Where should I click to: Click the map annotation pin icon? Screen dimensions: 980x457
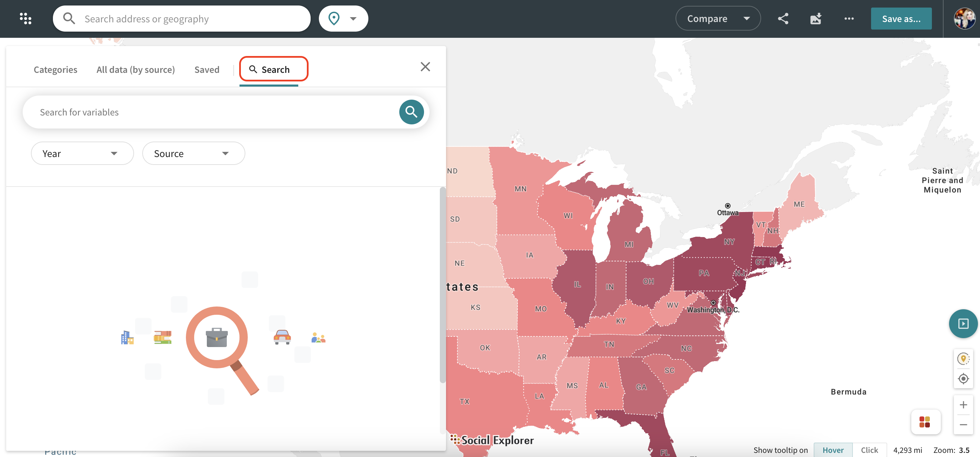tap(963, 358)
